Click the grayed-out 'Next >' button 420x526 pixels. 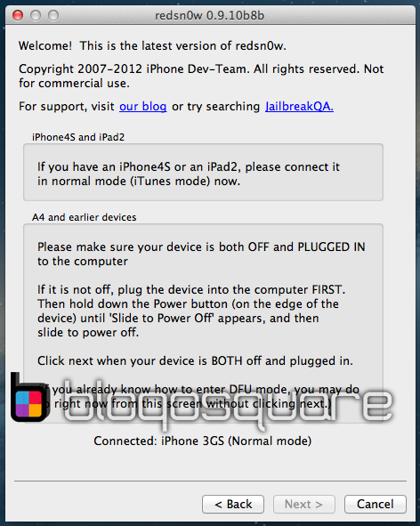click(304, 504)
